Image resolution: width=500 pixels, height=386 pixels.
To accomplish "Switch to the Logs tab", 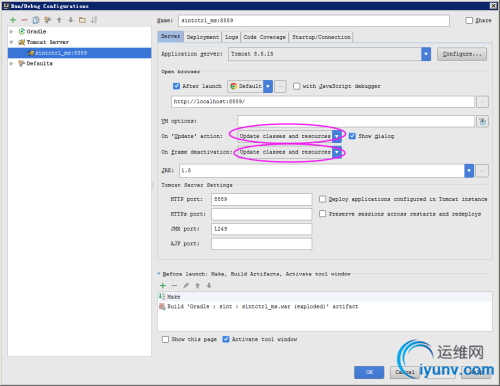I will point(231,37).
